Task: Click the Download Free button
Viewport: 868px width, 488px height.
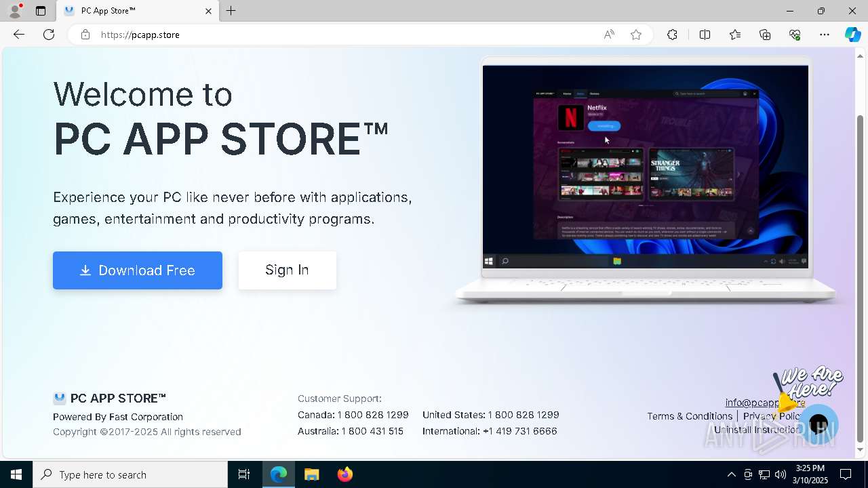Action: 138,270
